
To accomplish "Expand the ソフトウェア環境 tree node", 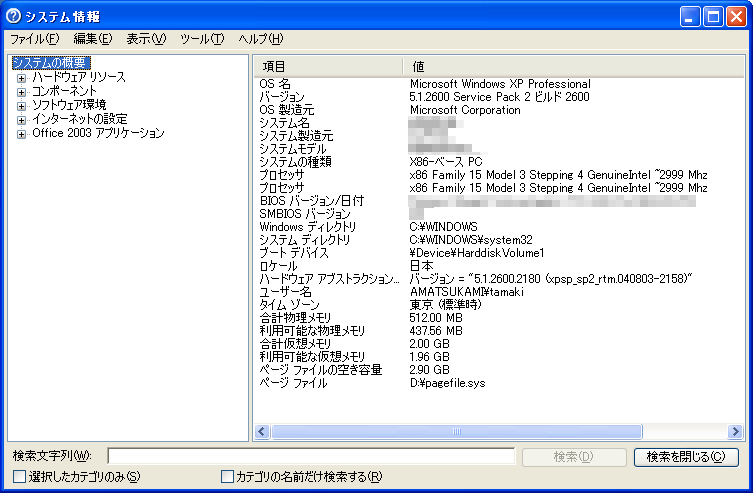I will 21,105.
